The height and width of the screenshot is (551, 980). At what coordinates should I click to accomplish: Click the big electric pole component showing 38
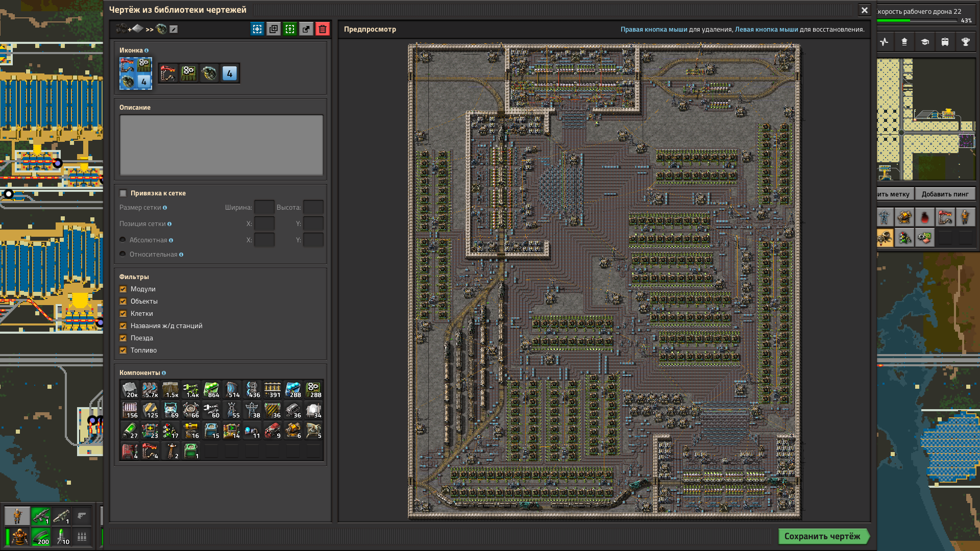click(x=252, y=410)
